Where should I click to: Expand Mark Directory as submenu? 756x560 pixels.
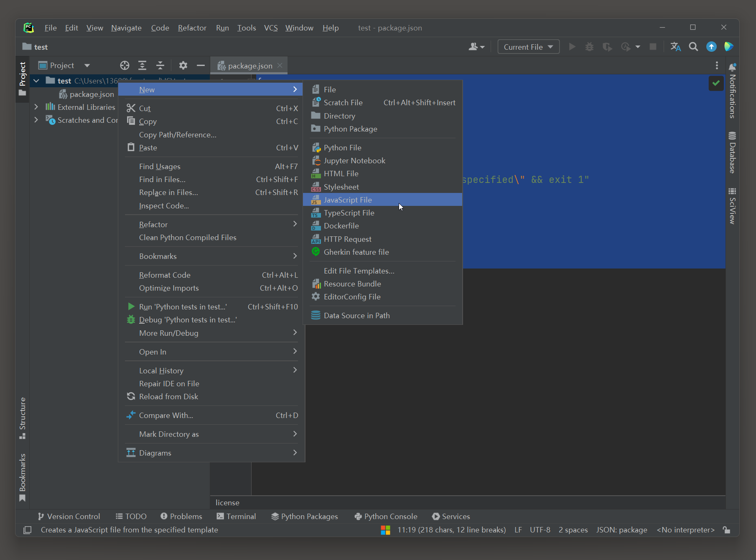tap(211, 434)
